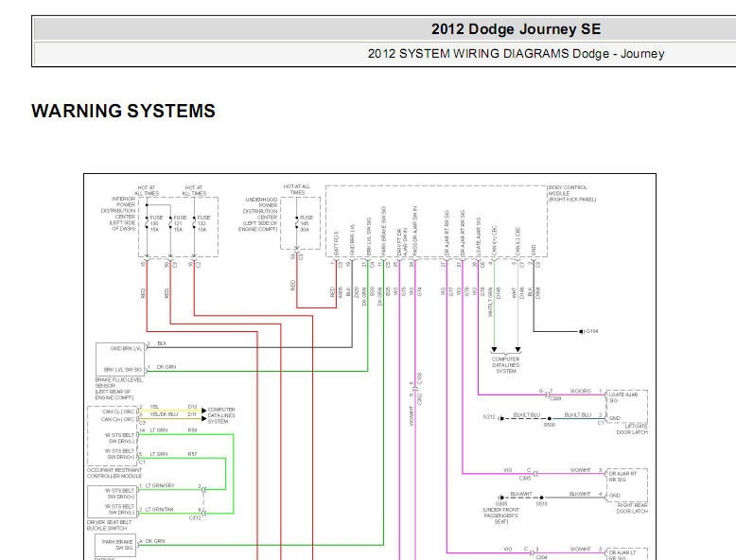Click the 'G212' ground label
736x560 pixels.
coord(489,417)
